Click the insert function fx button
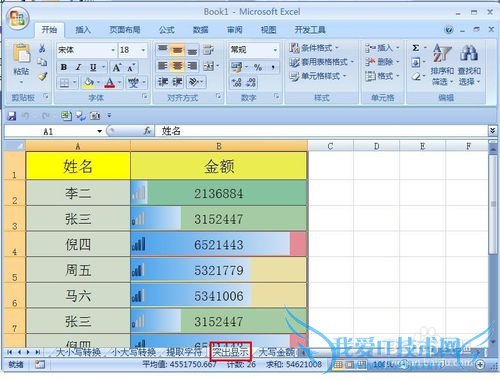This screenshot has width=500, height=380. [x=147, y=131]
